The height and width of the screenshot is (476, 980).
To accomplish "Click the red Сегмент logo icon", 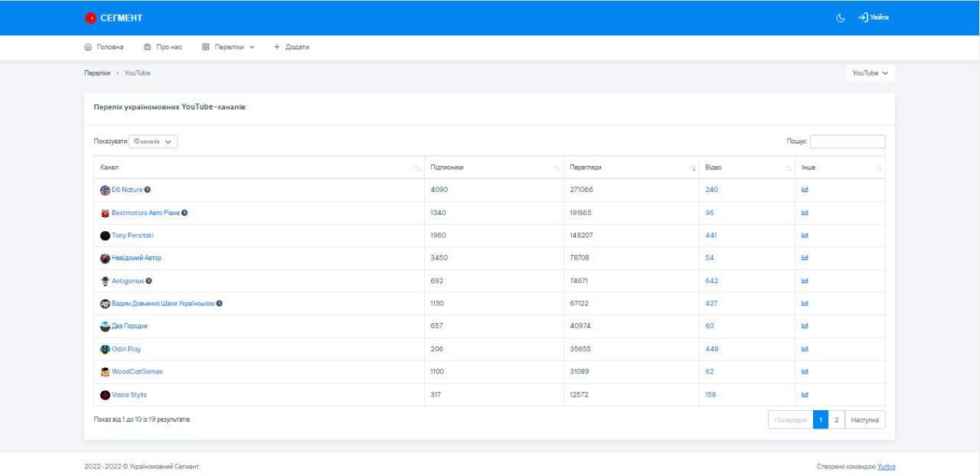I will [90, 18].
